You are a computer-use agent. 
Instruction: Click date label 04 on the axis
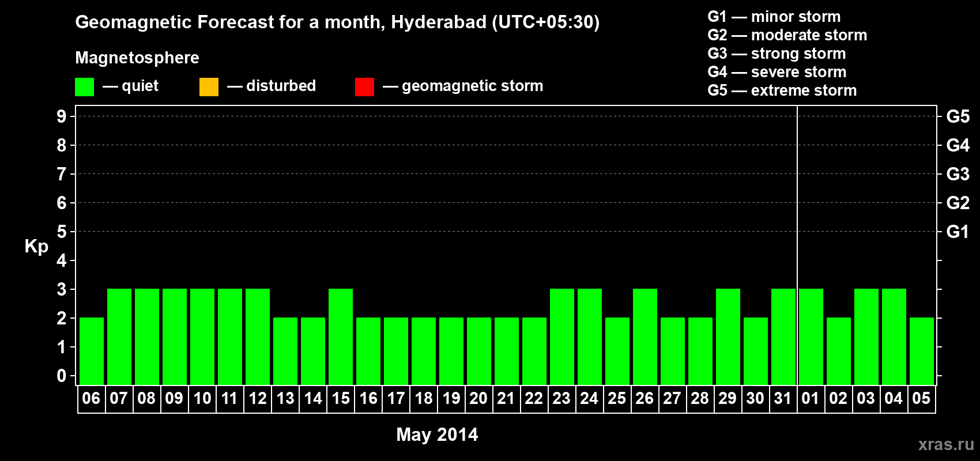[x=894, y=398]
